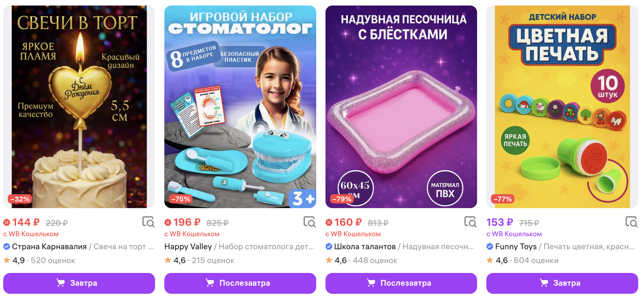Open the Надувная песочница product image
Viewport: 644px width, 299px height.
[x=401, y=107]
